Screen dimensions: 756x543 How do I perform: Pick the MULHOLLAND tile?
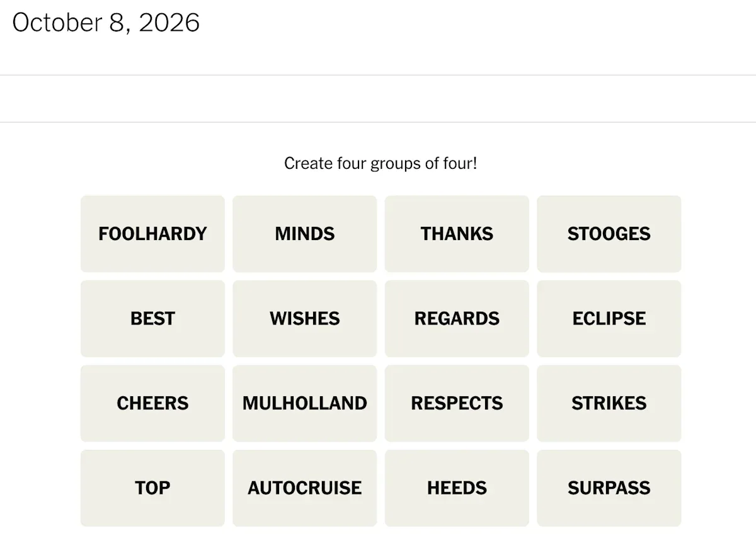[x=305, y=403]
